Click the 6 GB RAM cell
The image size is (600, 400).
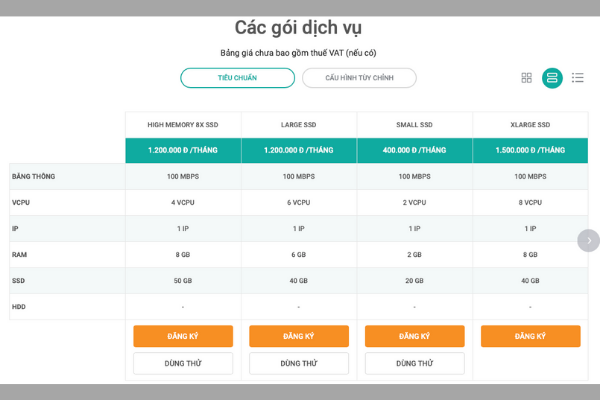pyautogui.click(x=299, y=255)
